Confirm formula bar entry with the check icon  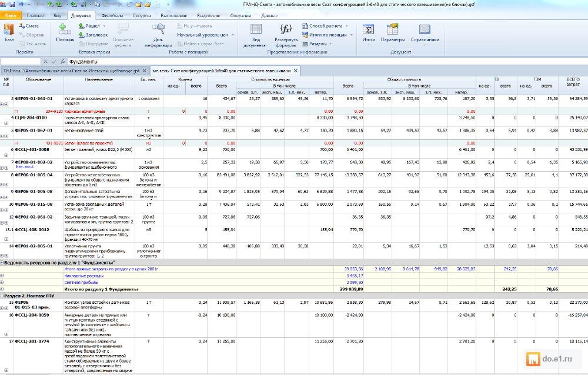[54, 62]
